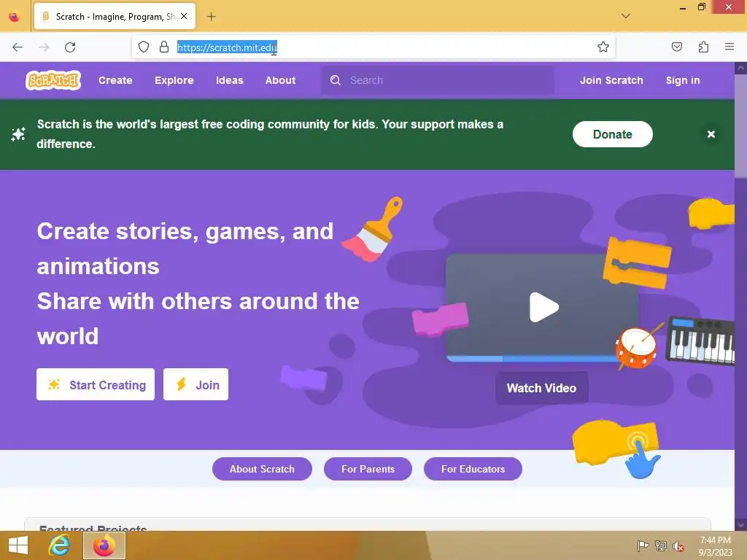Close the Scratch browser tab
The image size is (747, 560).
pyautogui.click(x=184, y=16)
